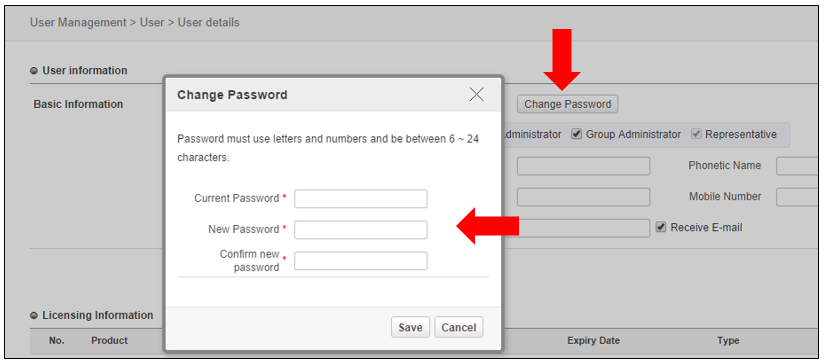Cancel the password change
This screenshot has width=824, height=362.
[x=459, y=327]
